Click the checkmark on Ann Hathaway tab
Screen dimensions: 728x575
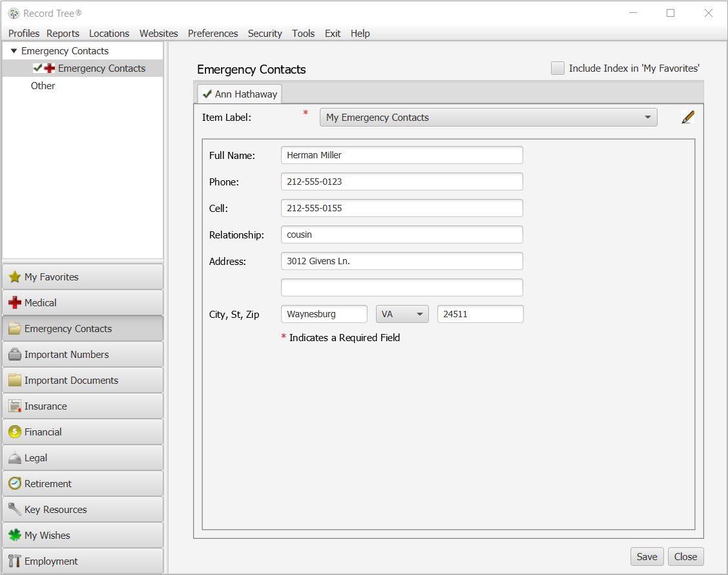tap(207, 93)
